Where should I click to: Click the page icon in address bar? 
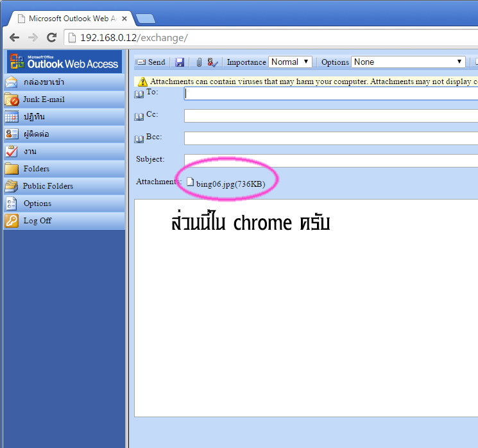[72, 38]
